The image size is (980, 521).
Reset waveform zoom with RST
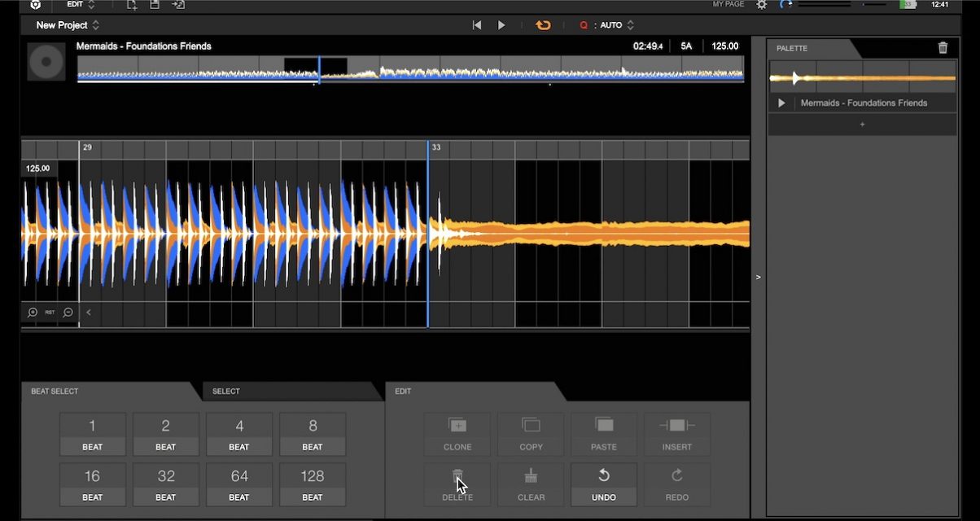(x=50, y=312)
